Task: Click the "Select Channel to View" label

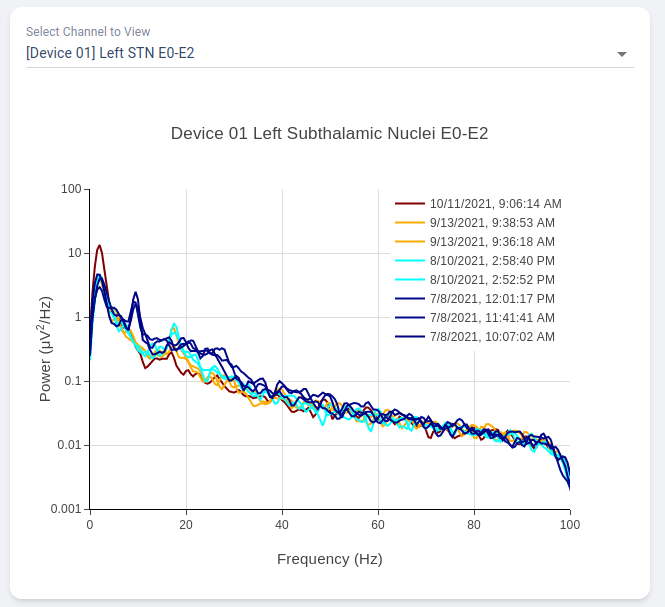Action: [x=88, y=32]
